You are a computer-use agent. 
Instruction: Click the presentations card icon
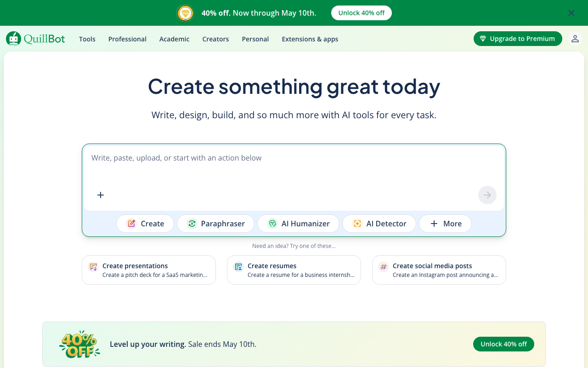pyautogui.click(x=93, y=267)
